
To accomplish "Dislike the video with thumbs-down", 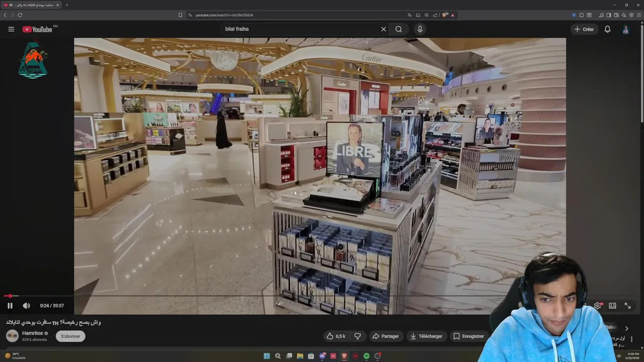I will pyautogui.click(x=358, y=336).
